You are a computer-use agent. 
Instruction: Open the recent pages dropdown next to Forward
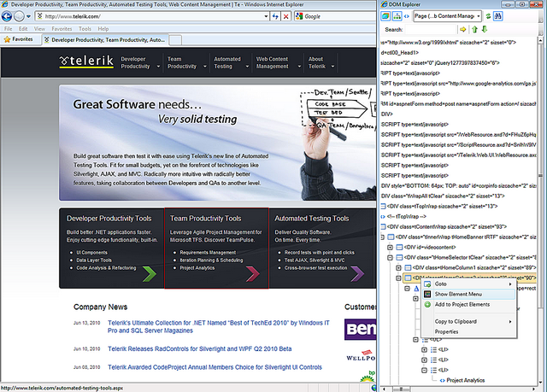click(x=28, y=16)
